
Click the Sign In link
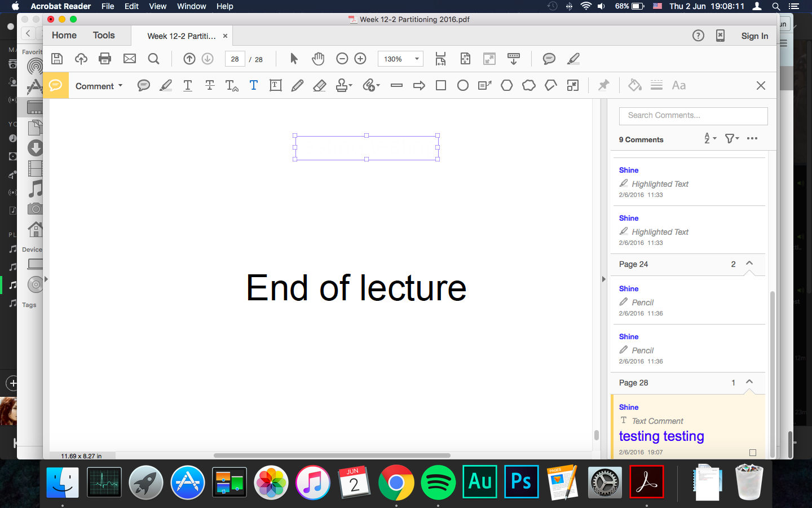[x=754, y=36]
